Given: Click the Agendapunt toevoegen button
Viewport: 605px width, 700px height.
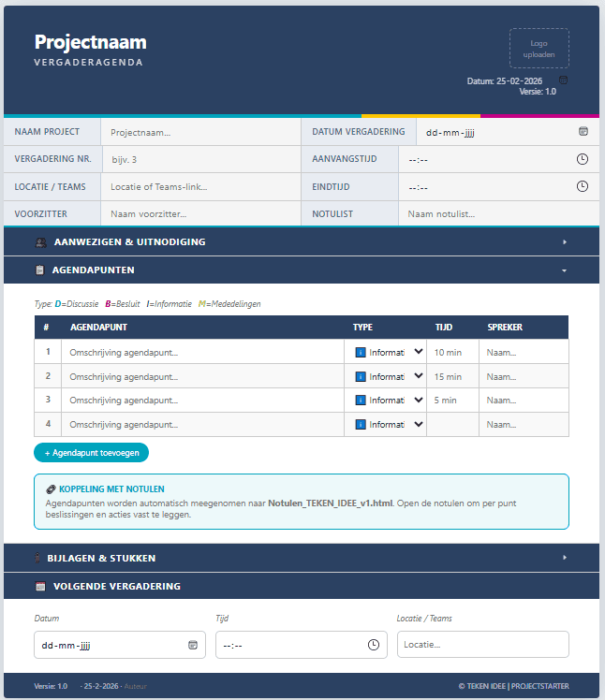Looking at the screenshot, I should (x=91, y=453).
